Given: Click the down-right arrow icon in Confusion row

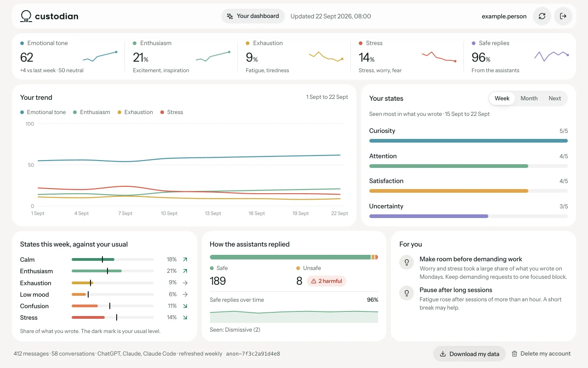Looking at the screenshot, I should 185,306.
